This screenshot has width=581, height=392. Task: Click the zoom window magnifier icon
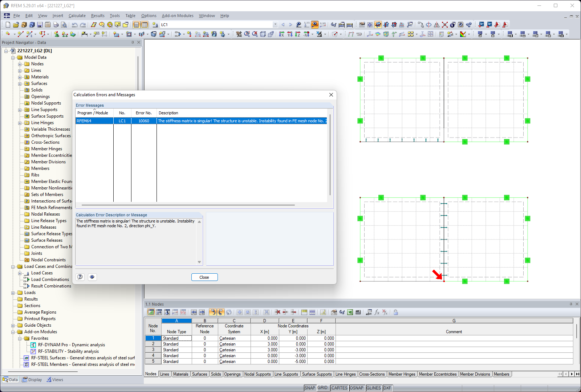[247, 34]
